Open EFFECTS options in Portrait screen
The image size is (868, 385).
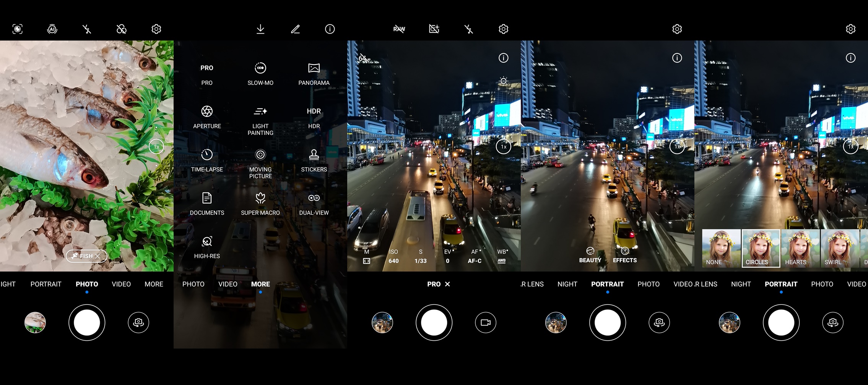coord(625,255)
